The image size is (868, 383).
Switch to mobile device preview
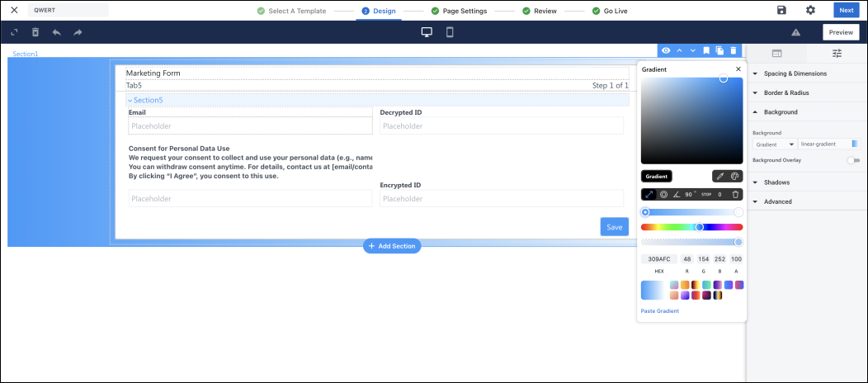[x=450, y=32]
